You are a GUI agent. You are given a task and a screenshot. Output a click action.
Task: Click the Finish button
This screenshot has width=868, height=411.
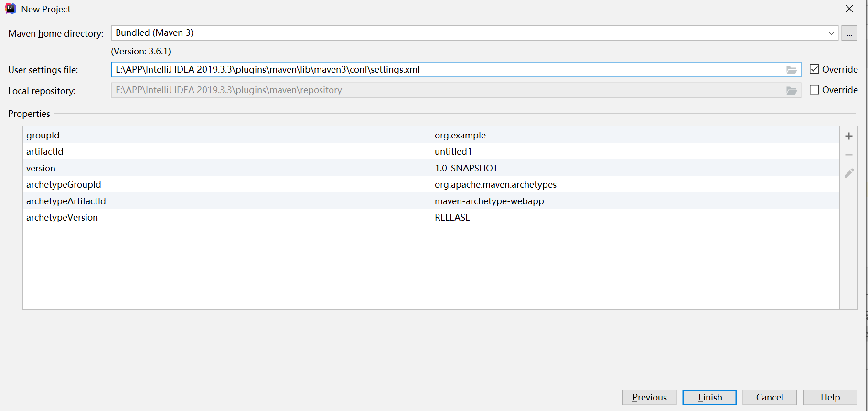coord(709,397)
